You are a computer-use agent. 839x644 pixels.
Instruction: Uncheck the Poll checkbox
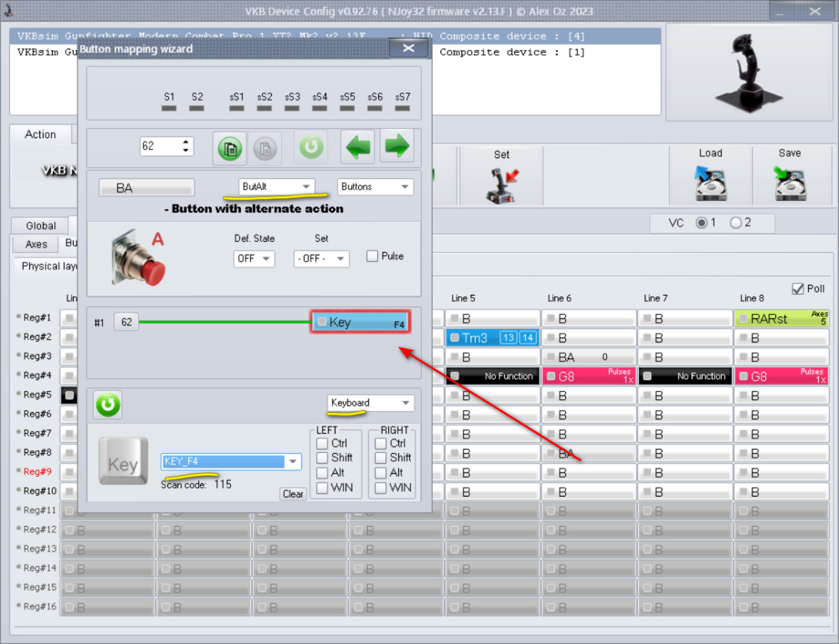point(798,288)
